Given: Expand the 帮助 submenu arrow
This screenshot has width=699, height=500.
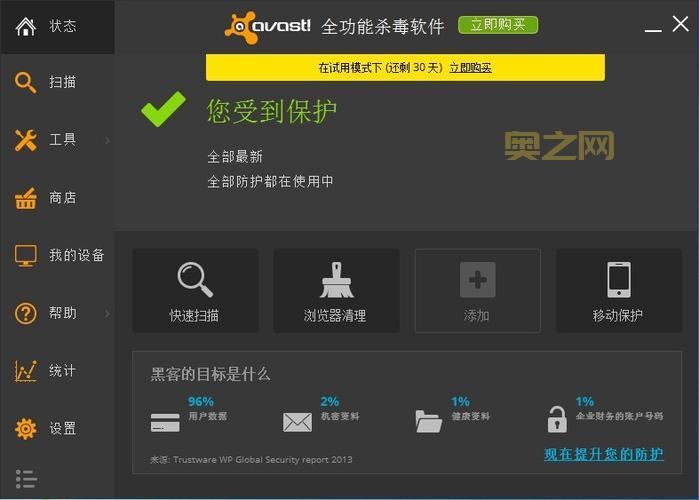Looking at the screenshot, I should 107,314.
